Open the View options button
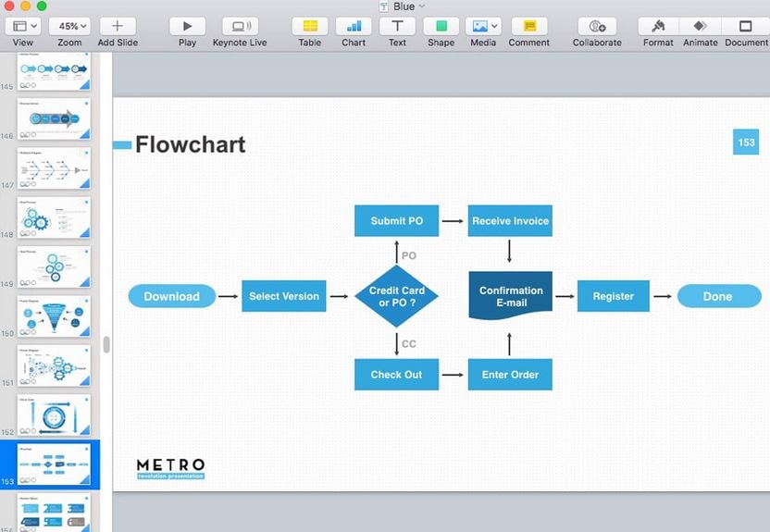 23,26
